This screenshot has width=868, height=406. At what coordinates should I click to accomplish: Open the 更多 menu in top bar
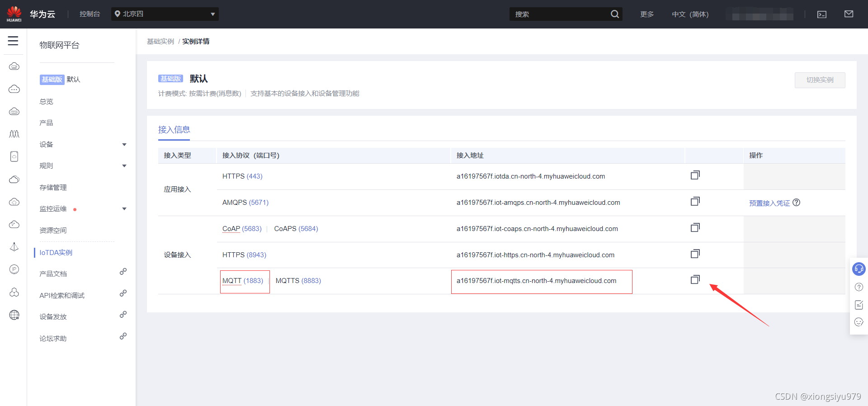coord(647,14)
